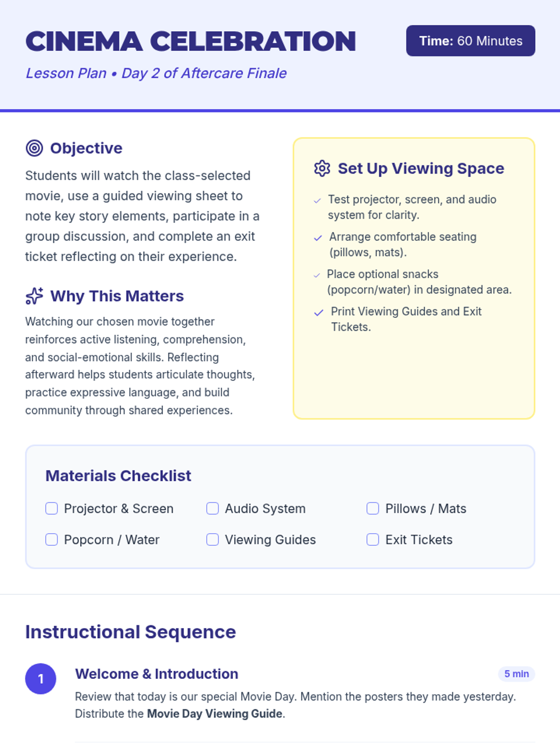Click the checkmark beside Print Viewing Guides
Viewport: 560px width, 747px height.
click(319, 313)
